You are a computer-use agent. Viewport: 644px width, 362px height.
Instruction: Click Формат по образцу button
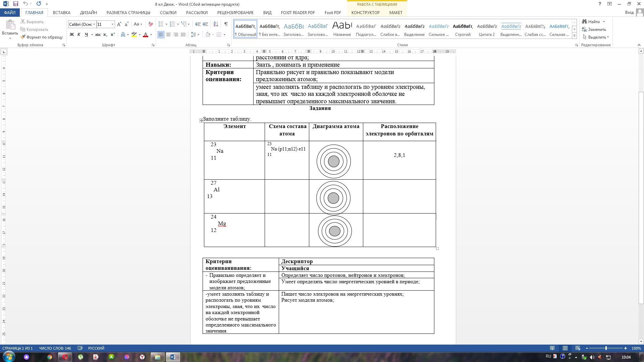point(42,37)
